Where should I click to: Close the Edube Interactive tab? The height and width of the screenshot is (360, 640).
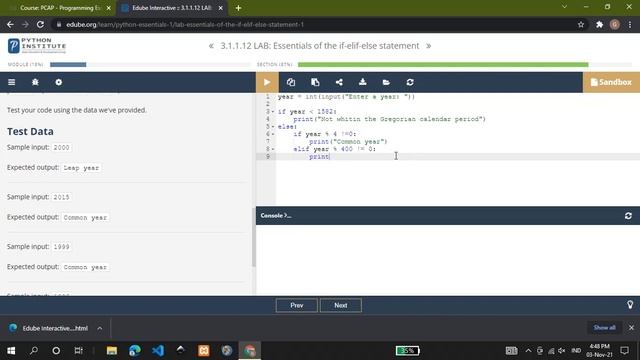coord(220,8)
